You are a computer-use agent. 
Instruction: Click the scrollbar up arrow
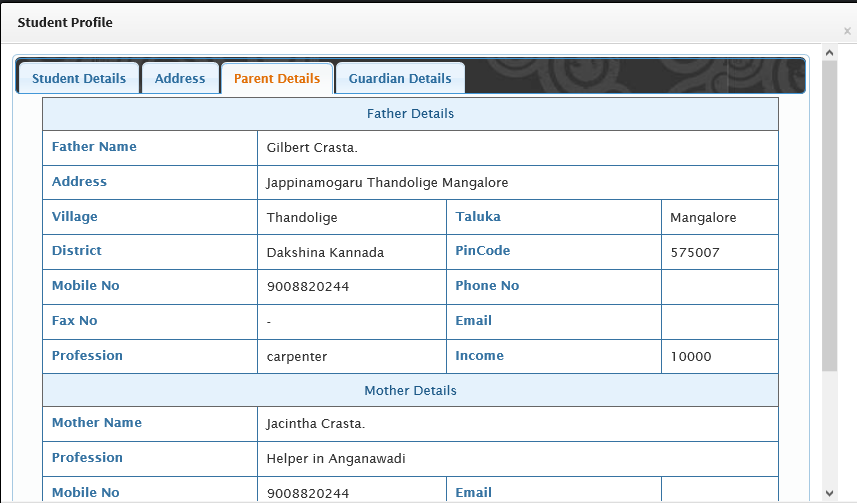coord(829,53)
